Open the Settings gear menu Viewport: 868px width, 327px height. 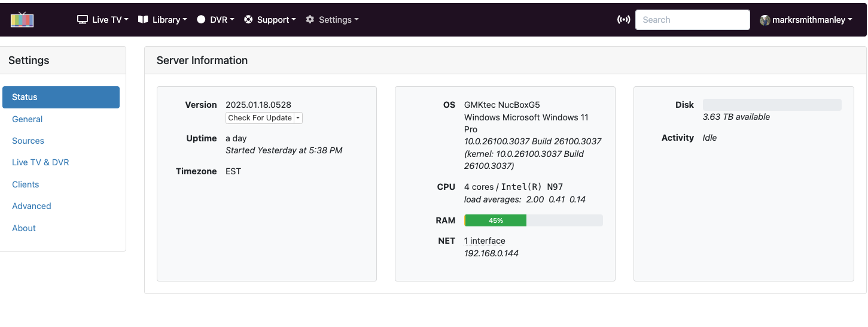click(332, 20)
